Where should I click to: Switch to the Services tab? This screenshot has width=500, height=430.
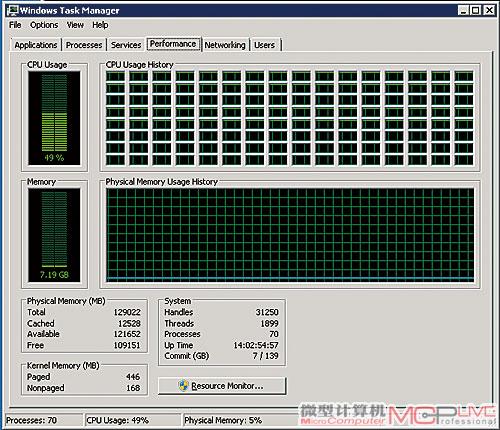click(126, 45)
